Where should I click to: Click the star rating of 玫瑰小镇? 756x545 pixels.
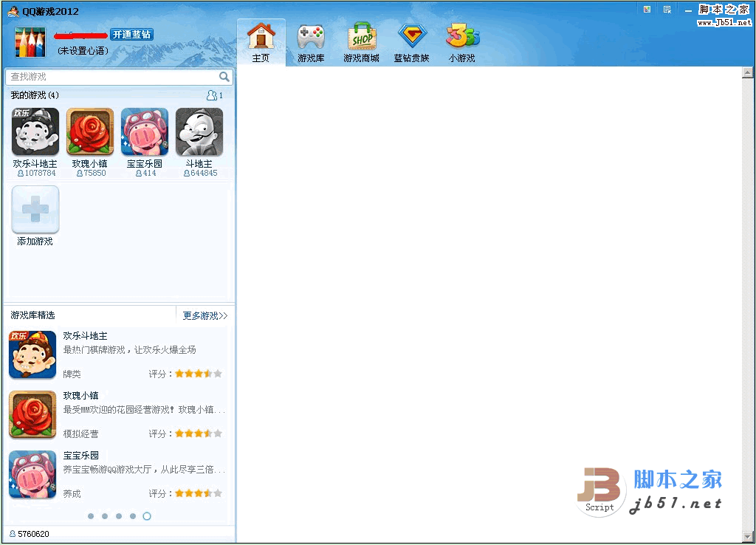199,433
